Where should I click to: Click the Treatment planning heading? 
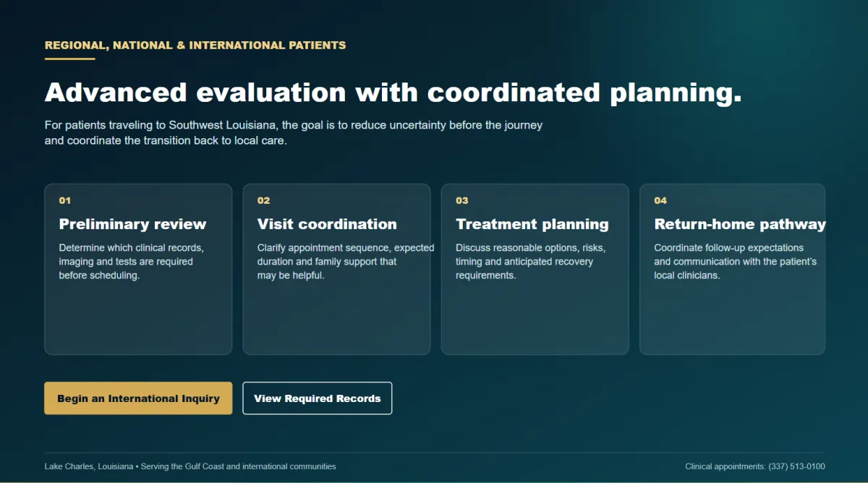[532, 224]
